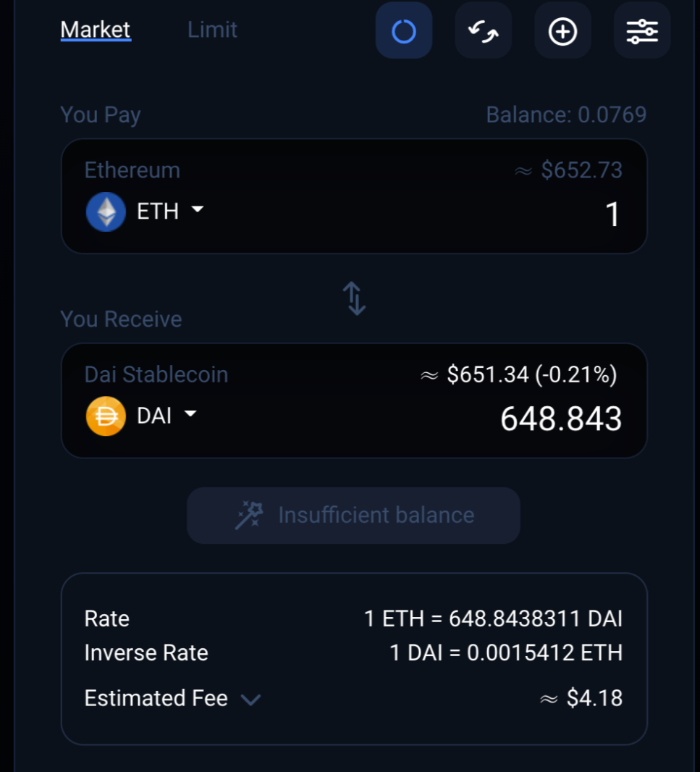Click the magic wand icon
Screen dimensions: 700x772
click(x=250, y=516)
